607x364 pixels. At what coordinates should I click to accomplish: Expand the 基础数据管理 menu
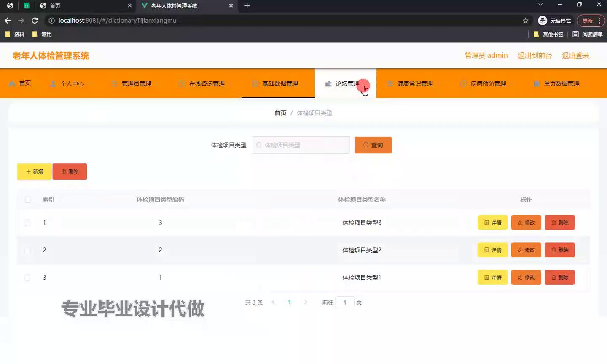pos(278,83)
